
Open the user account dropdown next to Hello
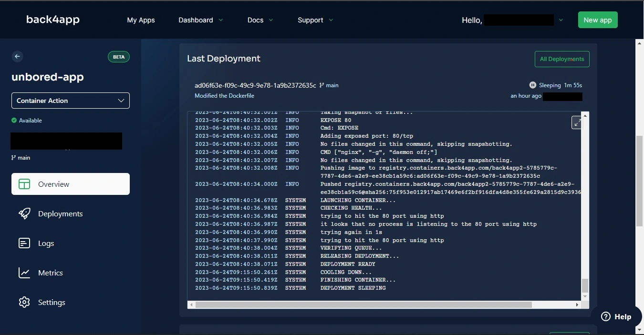(561, 20)
